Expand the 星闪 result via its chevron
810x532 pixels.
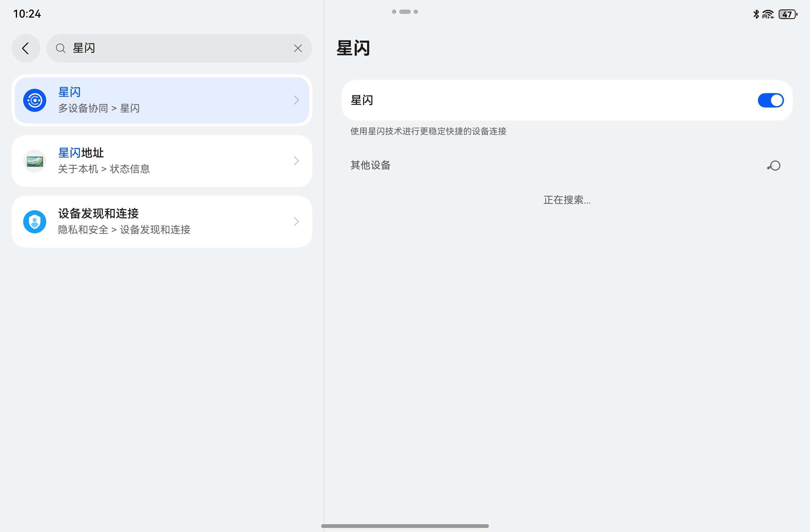(296, 100)
